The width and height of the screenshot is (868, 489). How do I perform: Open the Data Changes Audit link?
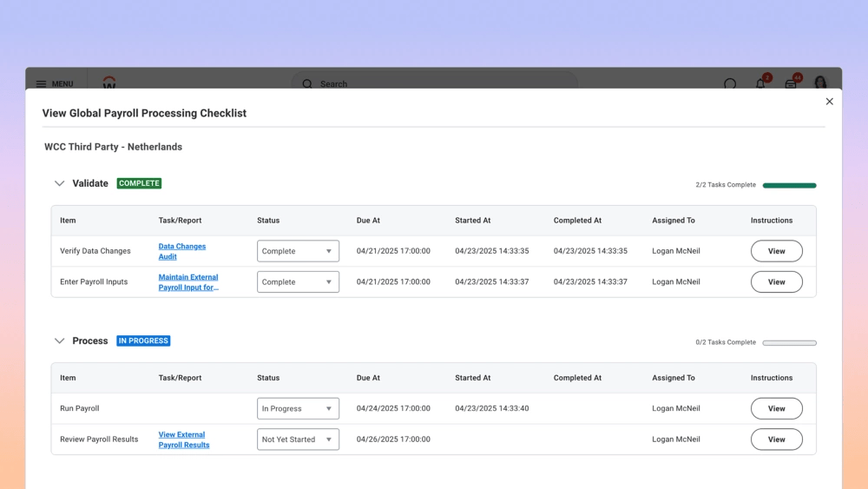click(181, 251)
